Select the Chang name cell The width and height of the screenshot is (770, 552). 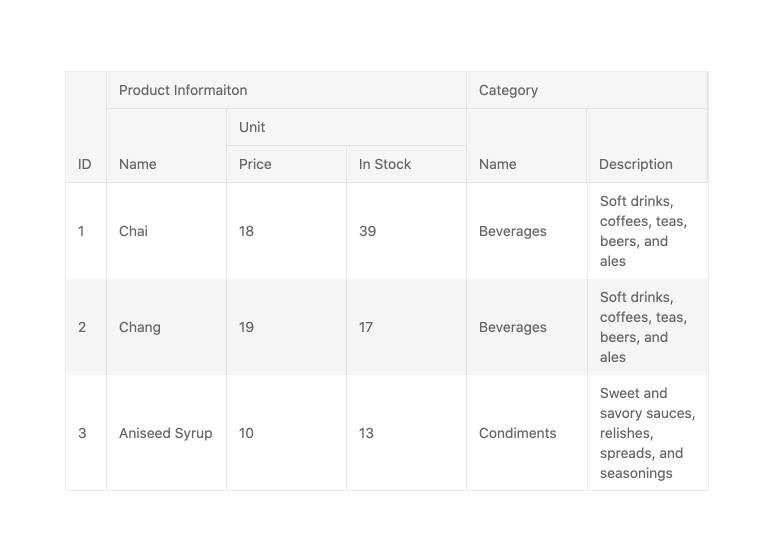pos(140,327)
